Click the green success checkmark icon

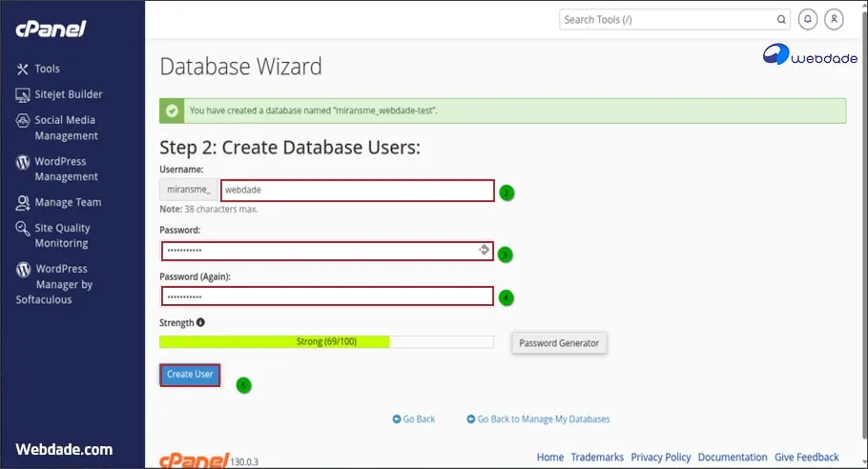[x=172, y=111]
